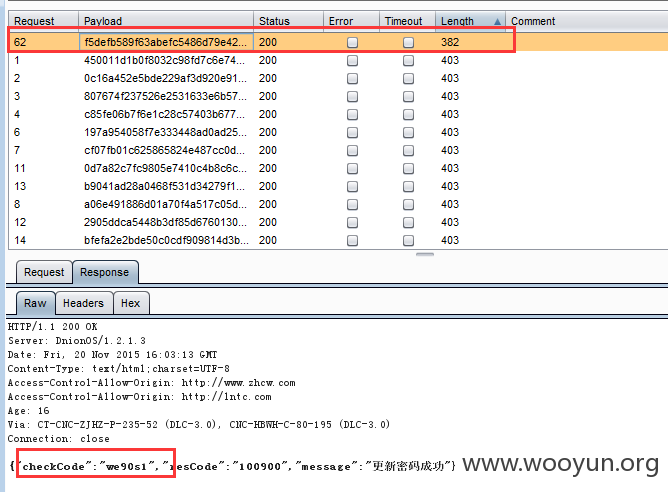Toggle Error checkbox in request 62 row
Image resolution: width=668 pixels, height=492 pixels.
pyautogui.click(x=352, y=42)
